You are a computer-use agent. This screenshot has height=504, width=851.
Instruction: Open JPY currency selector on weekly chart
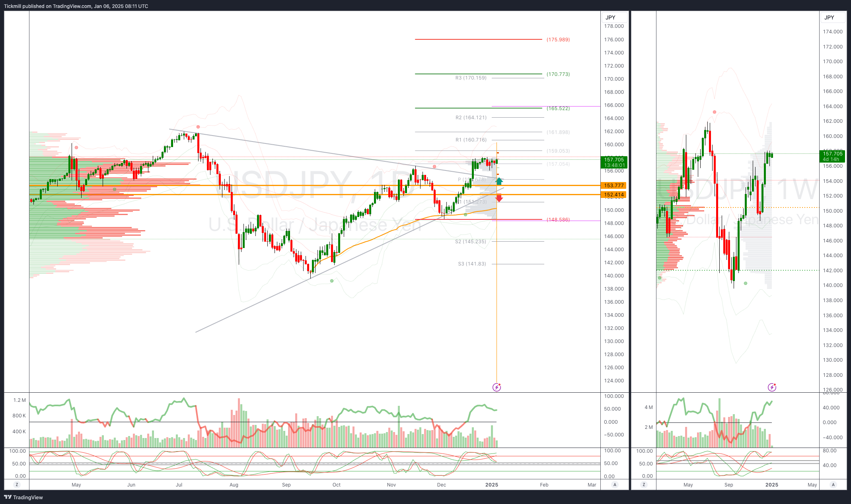coord(833,17)
